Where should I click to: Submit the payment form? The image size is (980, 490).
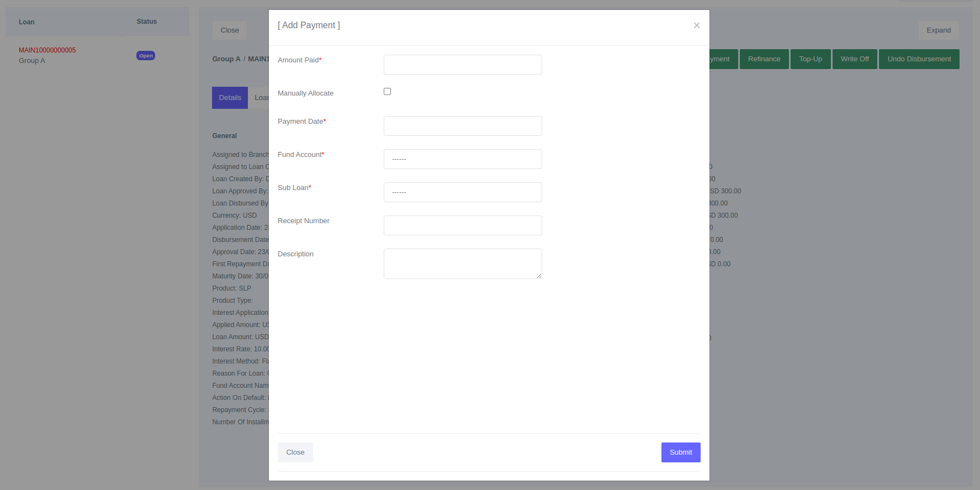point(680,452)
